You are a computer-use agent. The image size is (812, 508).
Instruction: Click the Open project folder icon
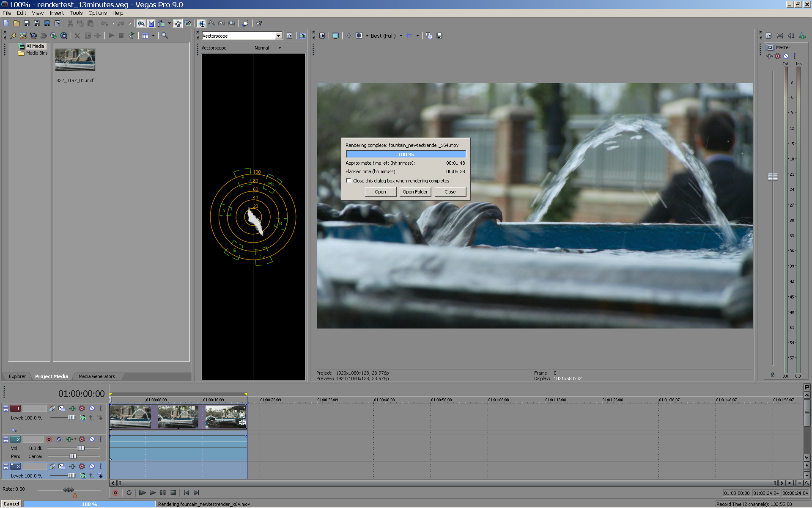click(16, 24)
